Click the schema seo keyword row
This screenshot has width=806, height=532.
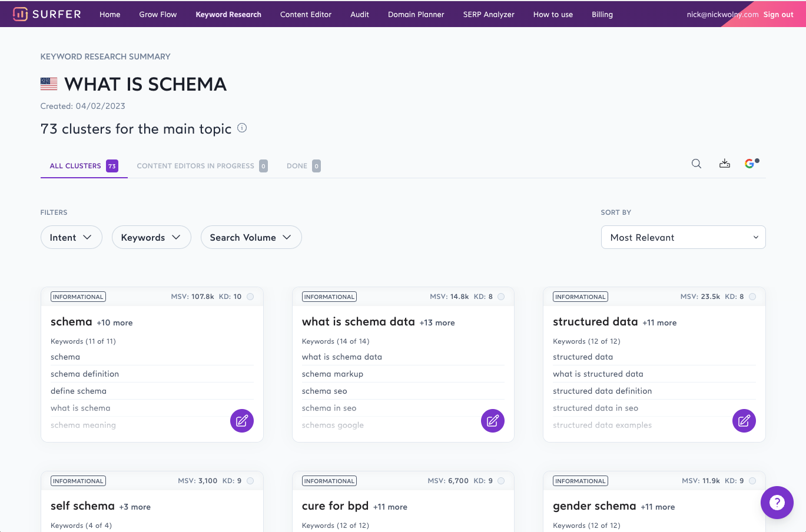tap(403, 391)
